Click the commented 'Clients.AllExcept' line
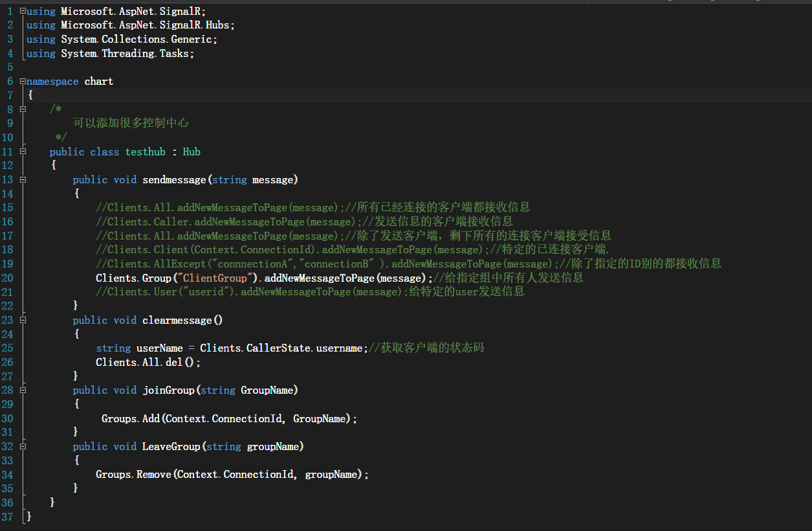 pos(408,264)
